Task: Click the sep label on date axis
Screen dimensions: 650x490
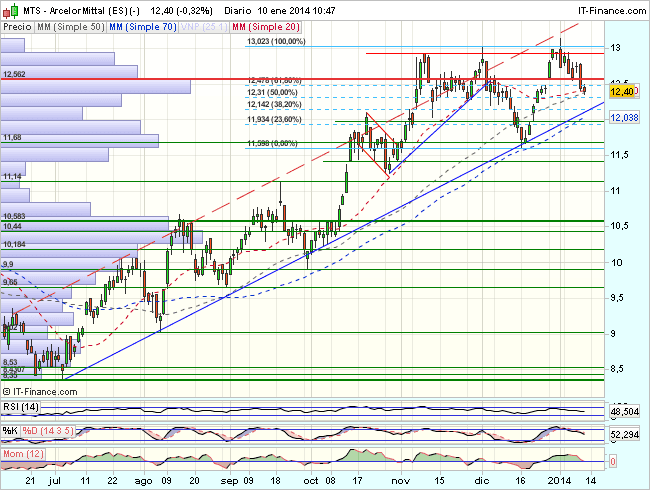Action: coord(229,481)
